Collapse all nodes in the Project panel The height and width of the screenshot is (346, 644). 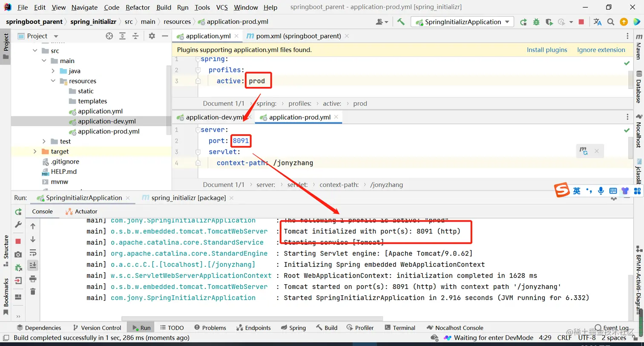click(136, 36)
